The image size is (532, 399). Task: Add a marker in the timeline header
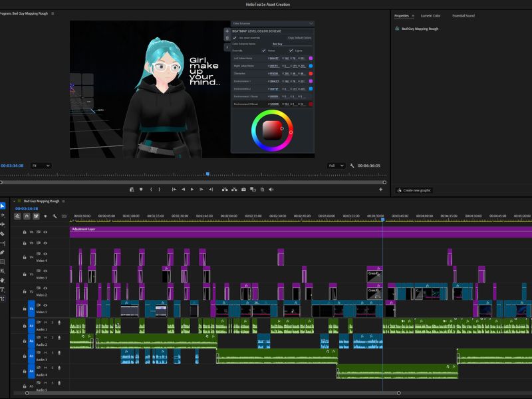click(x=45, y=216)
